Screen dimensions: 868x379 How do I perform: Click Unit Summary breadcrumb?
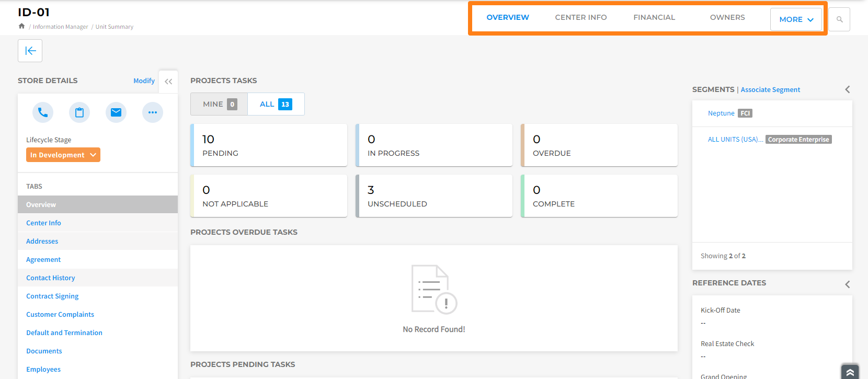(115, 27)
